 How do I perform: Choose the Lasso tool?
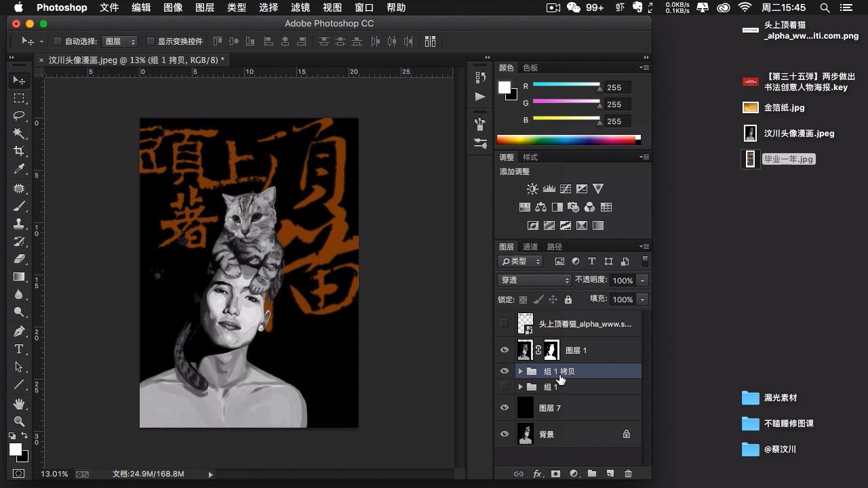pos(19,116)
